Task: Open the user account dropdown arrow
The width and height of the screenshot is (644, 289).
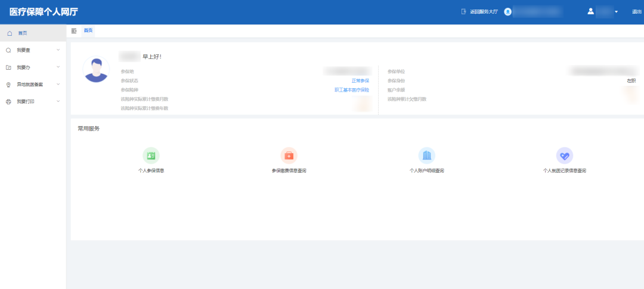Action: 616,12
